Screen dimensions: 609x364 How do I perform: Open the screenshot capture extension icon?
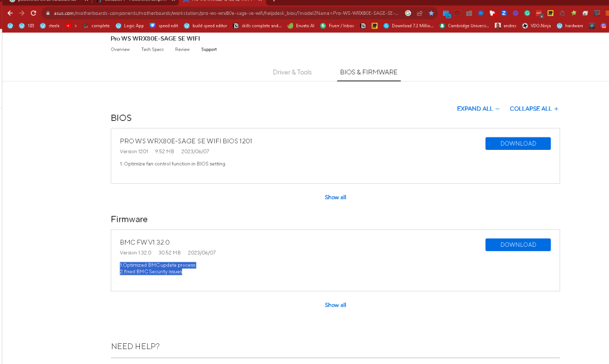(458, 13)
